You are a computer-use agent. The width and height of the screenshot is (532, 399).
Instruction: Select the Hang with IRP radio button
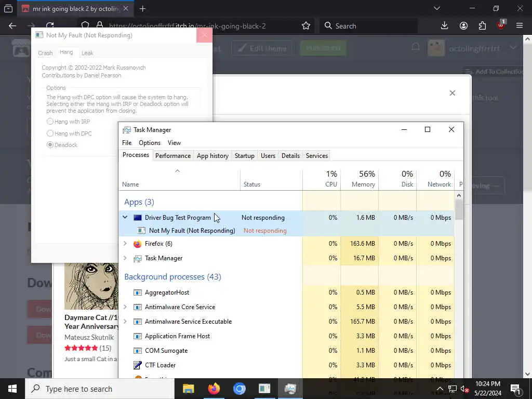[50, 122]
